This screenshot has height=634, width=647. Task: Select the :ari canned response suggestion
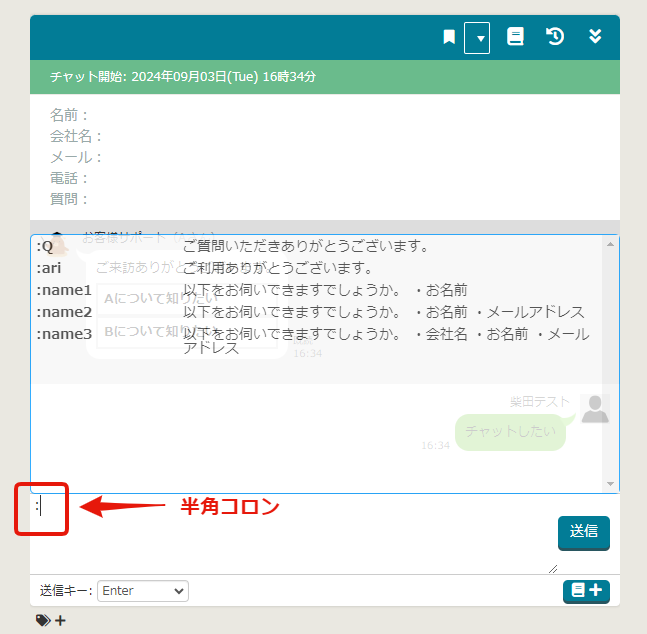point(300,269)
